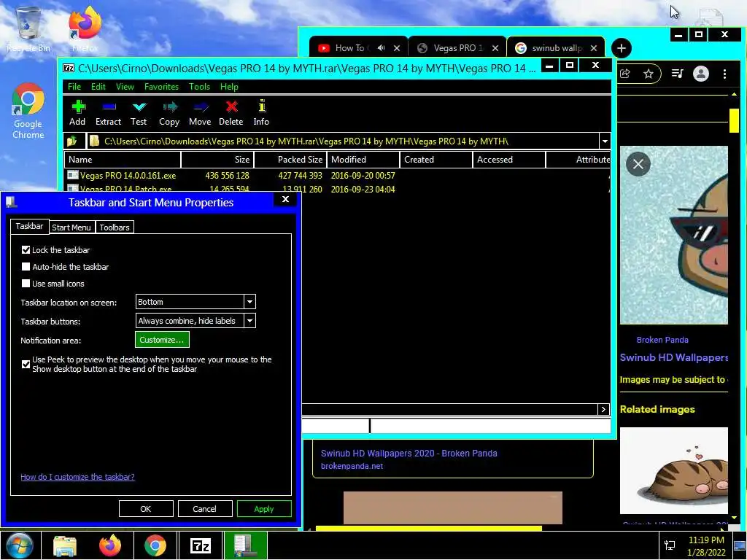
Task: Select the swinub wallpaper Chrome tab
Action: point(556,47)
